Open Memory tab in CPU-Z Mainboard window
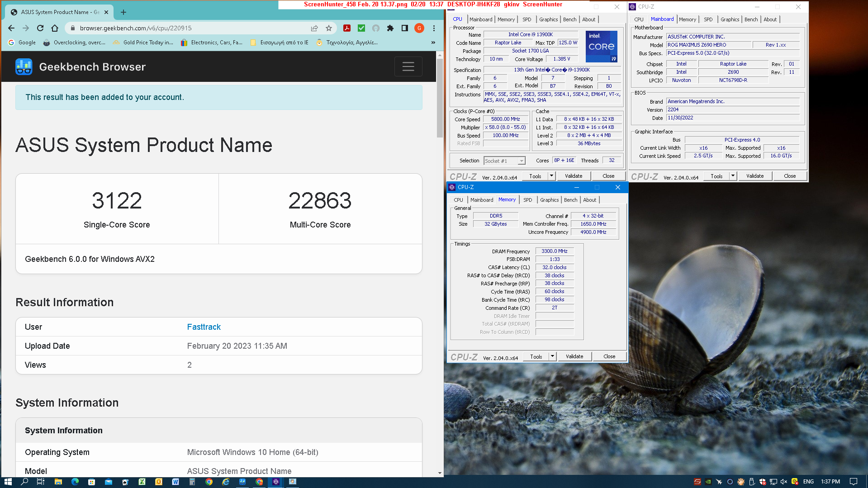 (688, 19)
